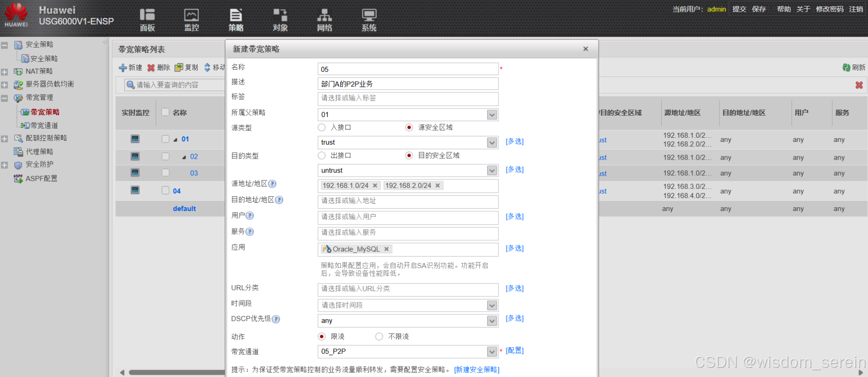Click the 描述 input field

pyautogui.click(x=408, y=84)
